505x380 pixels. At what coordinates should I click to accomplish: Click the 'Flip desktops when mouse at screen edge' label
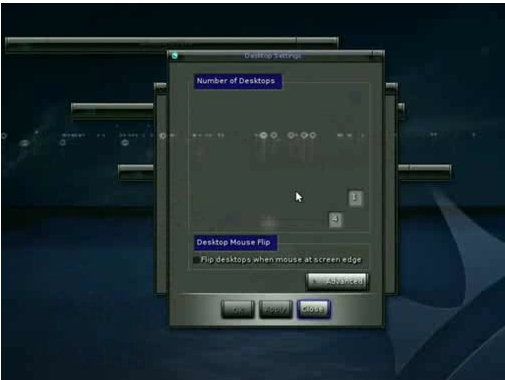[281, 260]
